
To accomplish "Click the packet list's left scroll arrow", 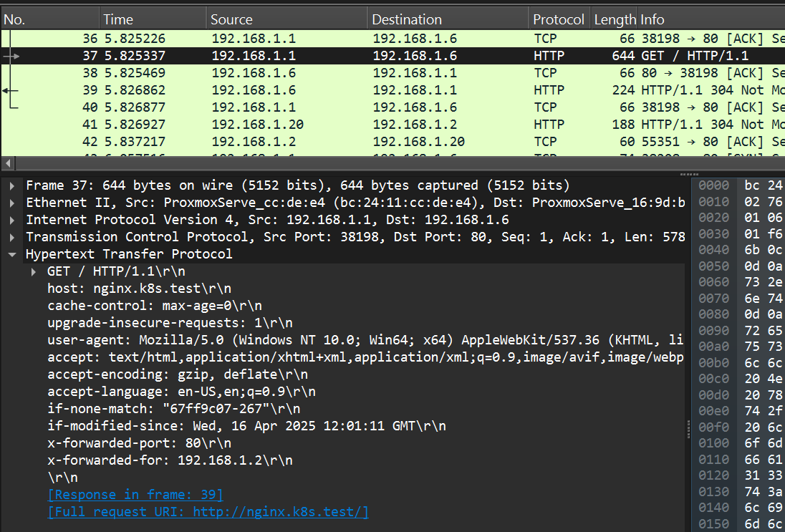I will pyautogui.click(x=7, y=163).
